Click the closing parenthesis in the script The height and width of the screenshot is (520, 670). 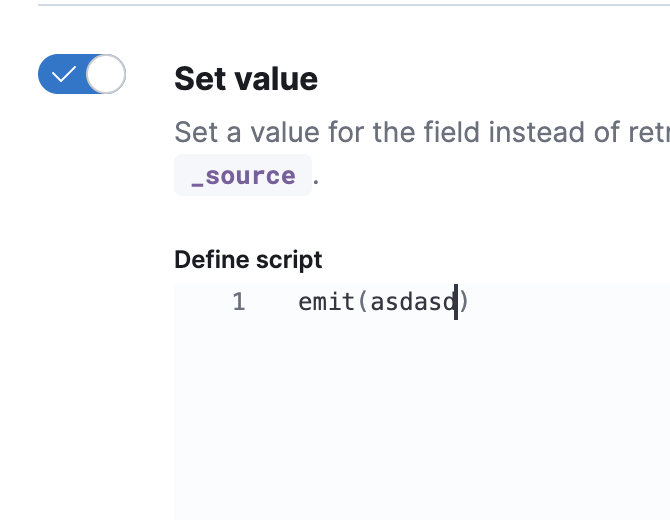click(464, 301)
